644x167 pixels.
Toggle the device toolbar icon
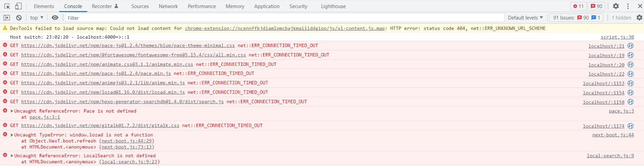19,6
